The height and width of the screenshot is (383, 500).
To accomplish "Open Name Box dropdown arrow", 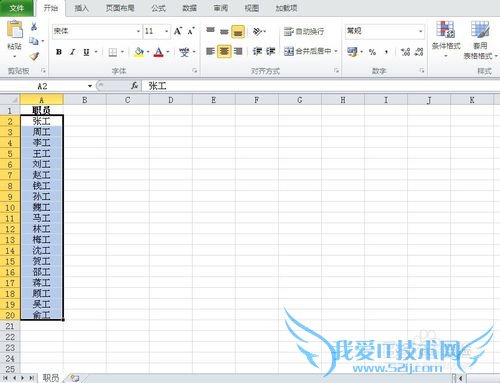I will [x=90, y=86].
